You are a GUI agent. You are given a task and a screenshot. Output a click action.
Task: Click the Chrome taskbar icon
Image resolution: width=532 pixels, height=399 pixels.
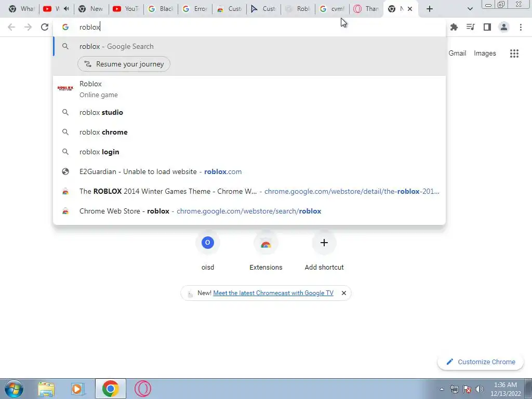(110, 389)
